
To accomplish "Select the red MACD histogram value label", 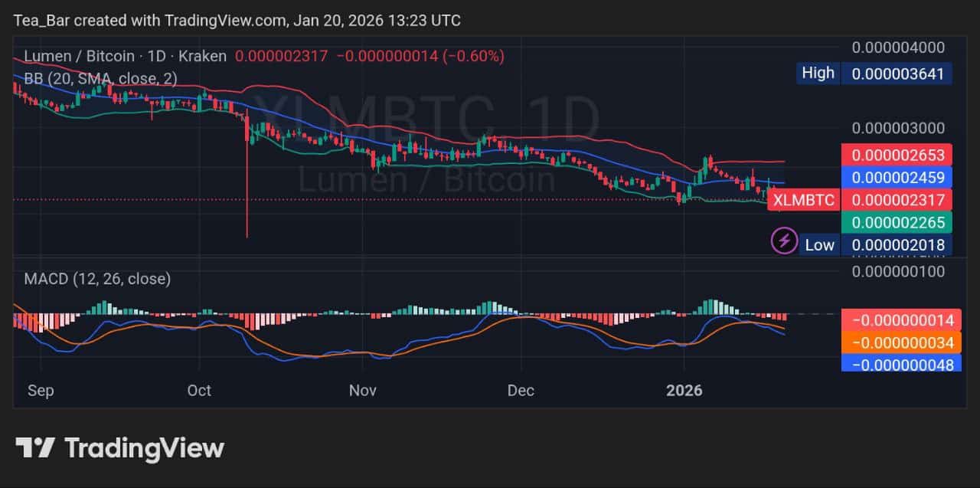I will point(901,321).
